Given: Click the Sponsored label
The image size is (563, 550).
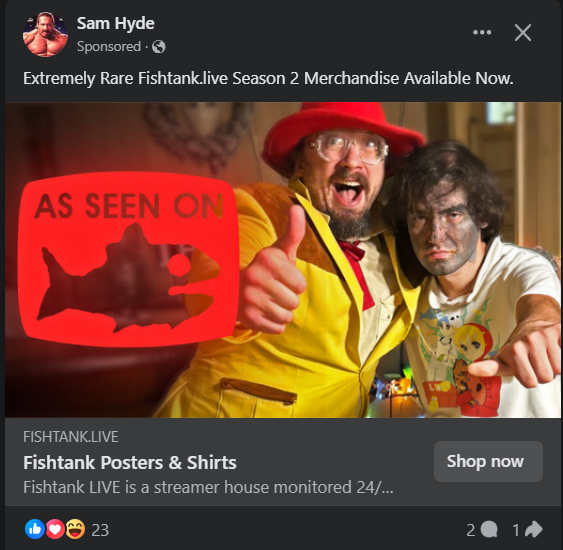Looking at the screenshot, I should [x=109, y=46].
